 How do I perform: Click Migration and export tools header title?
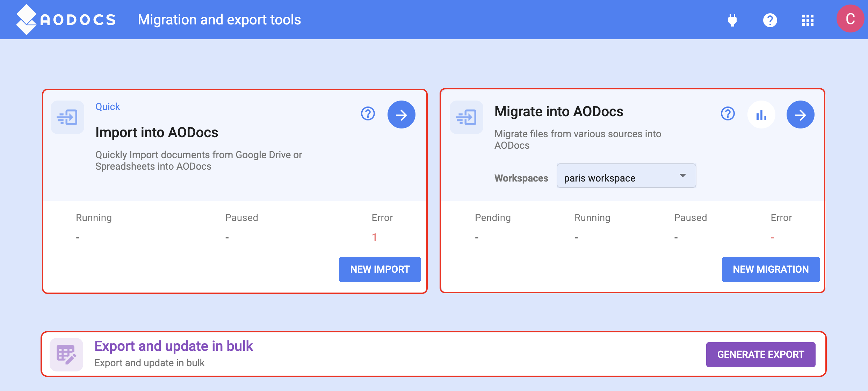pyautogui.click(x=219, y=20)
